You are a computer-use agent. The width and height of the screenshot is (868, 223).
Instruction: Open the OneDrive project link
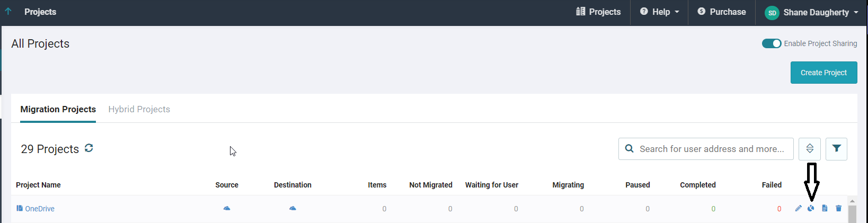pos(39,209)
